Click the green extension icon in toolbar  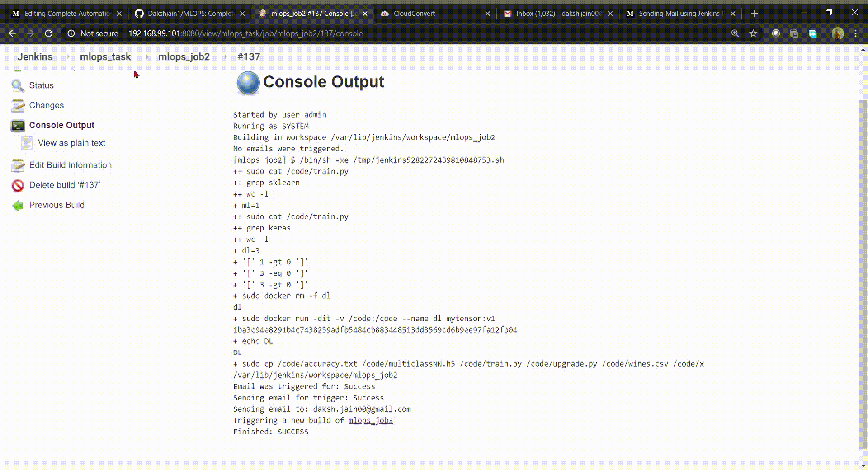(813, 33)
